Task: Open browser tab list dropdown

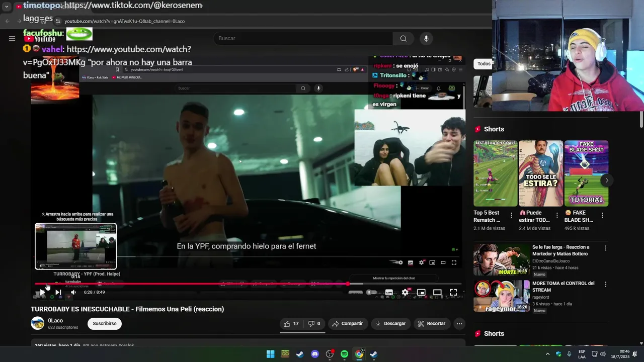Action: point(7,7)
